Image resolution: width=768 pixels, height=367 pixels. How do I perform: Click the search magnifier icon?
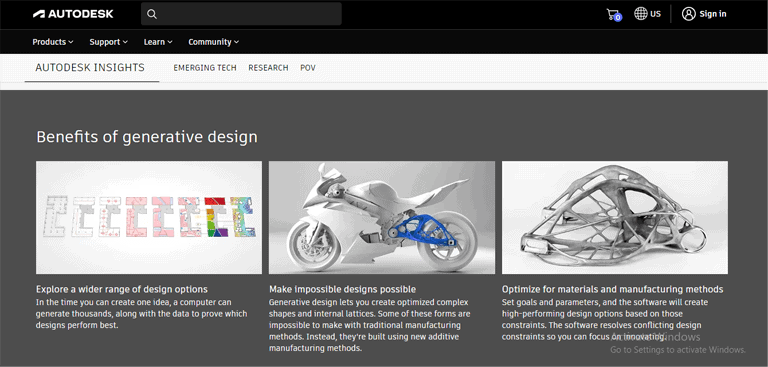pyautogui.click(x=152, y=14)
